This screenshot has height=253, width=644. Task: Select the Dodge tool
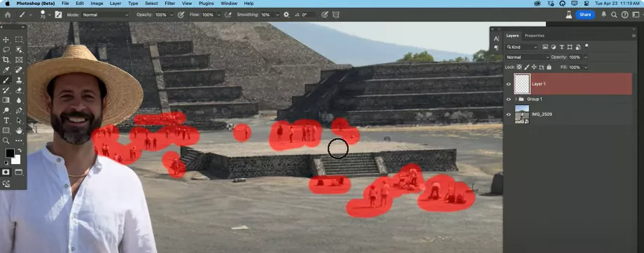point(6,110)
